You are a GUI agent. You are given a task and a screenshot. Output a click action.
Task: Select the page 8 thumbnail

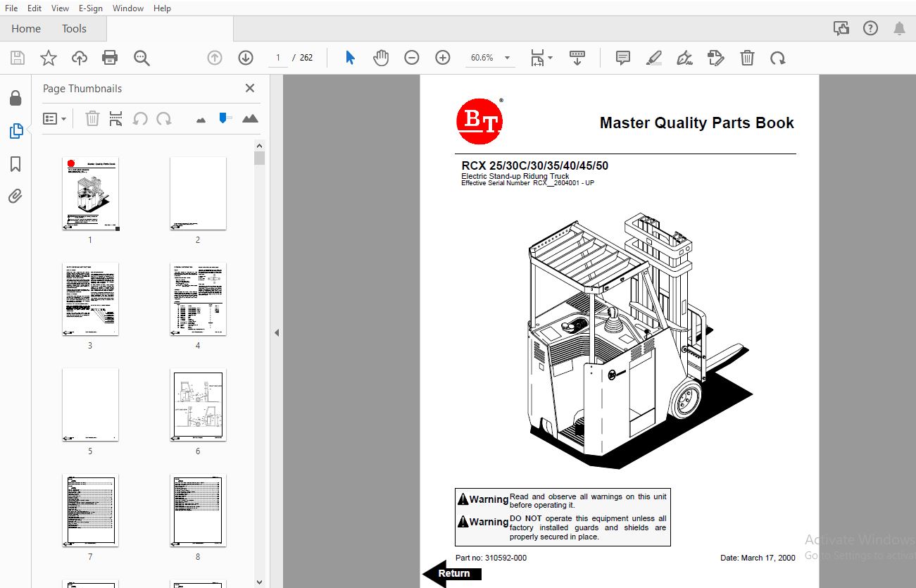point(198,511)
